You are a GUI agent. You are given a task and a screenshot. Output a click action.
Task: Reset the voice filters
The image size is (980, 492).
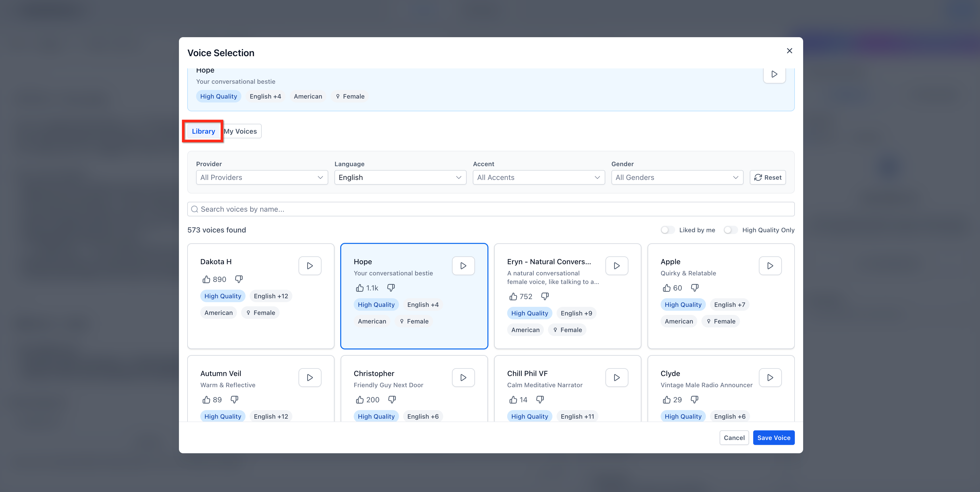(x=768, y=177)
